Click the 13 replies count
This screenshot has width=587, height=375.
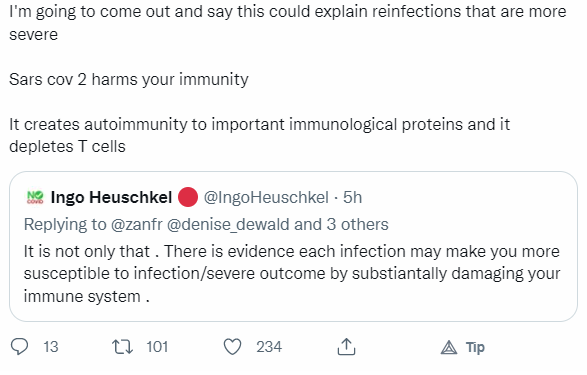pyautogui.click(x=51, y=347)
